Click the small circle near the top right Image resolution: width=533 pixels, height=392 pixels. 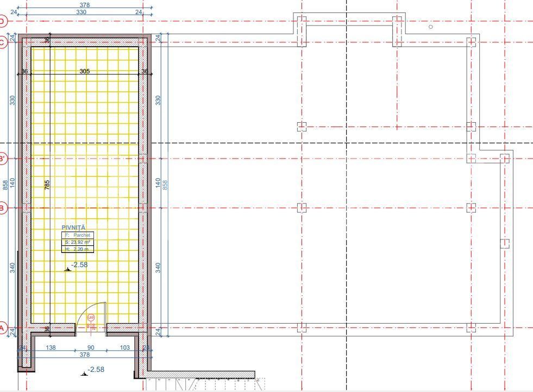coord(431,27)
